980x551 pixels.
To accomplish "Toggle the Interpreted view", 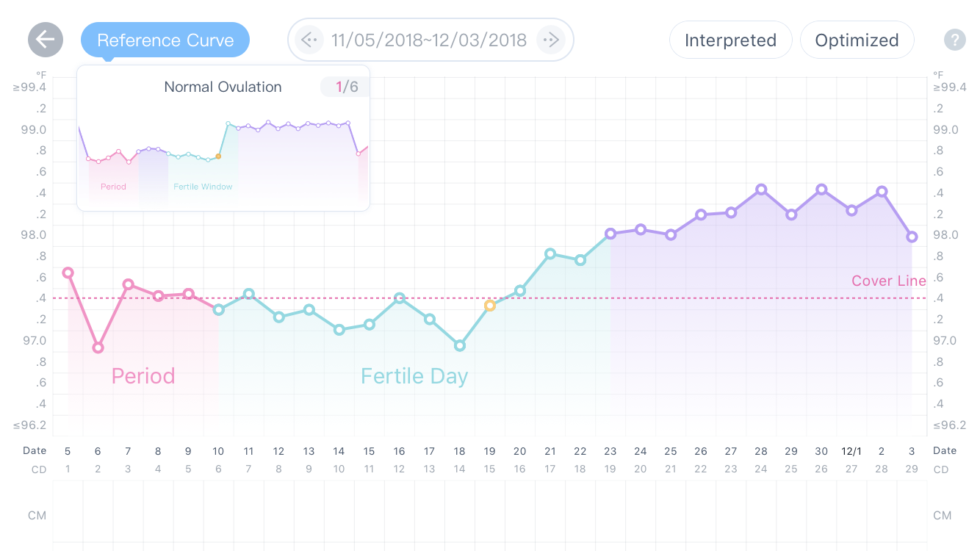I will [730, 40].
